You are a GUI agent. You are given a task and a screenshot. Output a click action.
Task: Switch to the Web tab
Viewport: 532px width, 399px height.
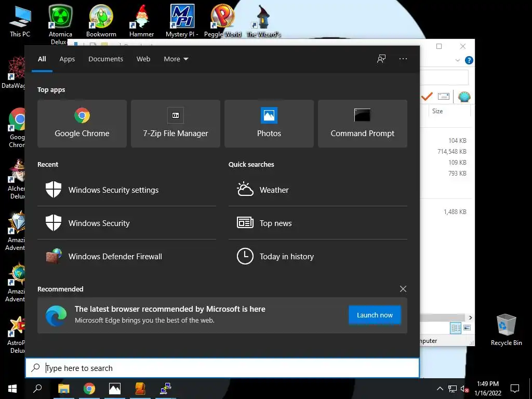(x=143, y=59)
